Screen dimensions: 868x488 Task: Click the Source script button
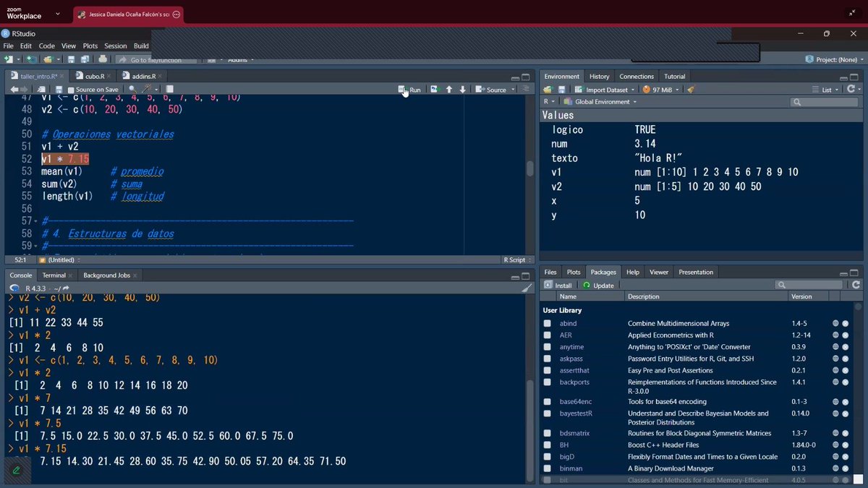tap(491, 90)
